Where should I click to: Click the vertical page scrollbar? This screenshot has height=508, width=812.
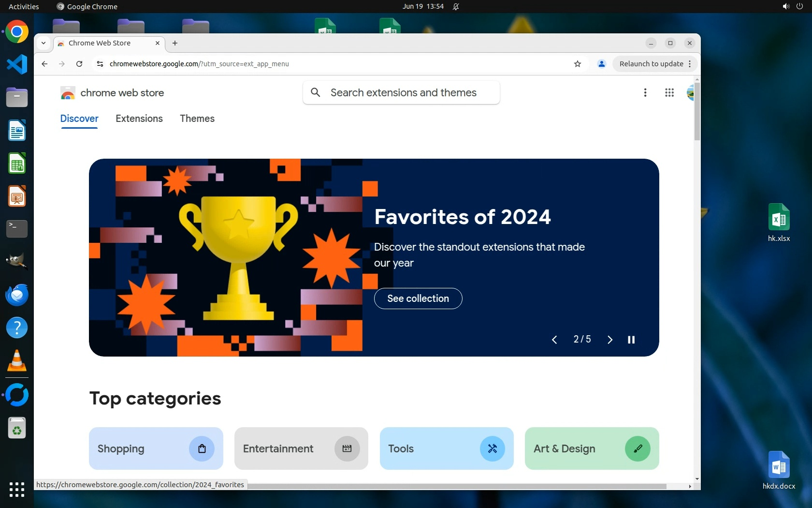tap(696, 111)
